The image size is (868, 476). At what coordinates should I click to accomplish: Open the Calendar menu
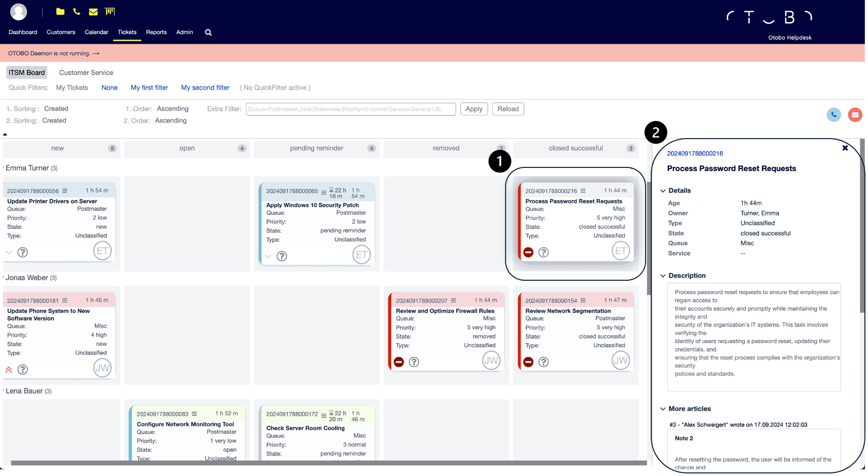coord(96,32)
